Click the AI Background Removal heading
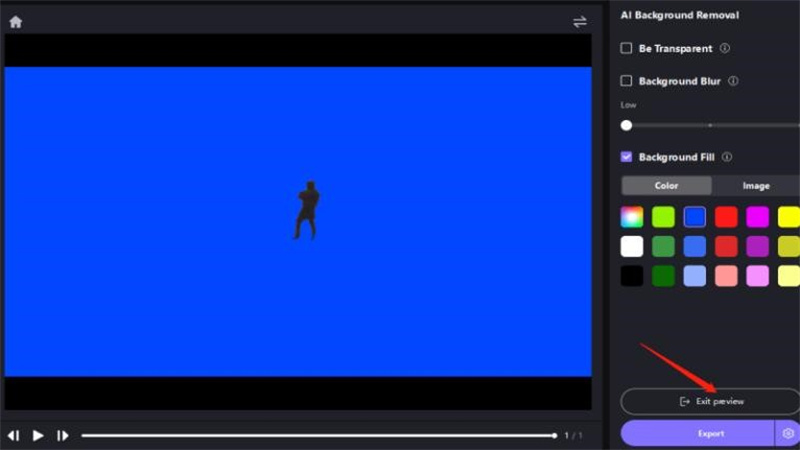The image size is (800, 450). point(680,15)
